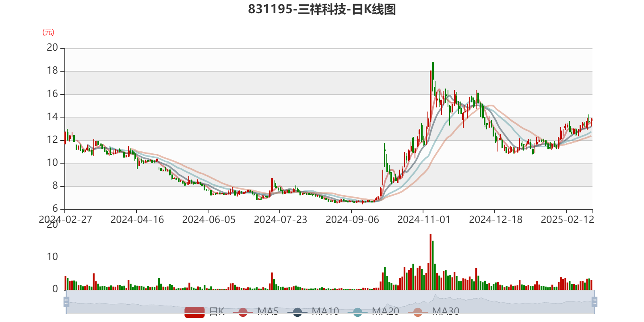The image size is (644, 322).
Task: Toggle the MA30 line legend entry
Action: tap(433, 312)
